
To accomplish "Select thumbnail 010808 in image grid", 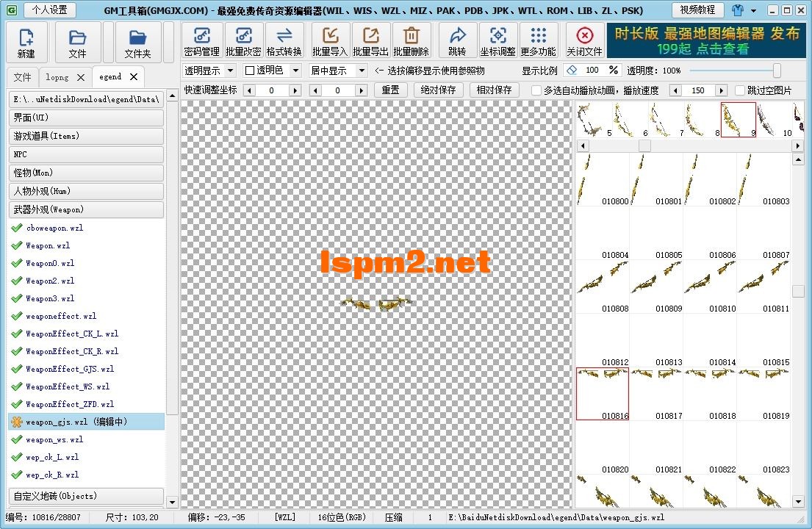I will [603, 287].
